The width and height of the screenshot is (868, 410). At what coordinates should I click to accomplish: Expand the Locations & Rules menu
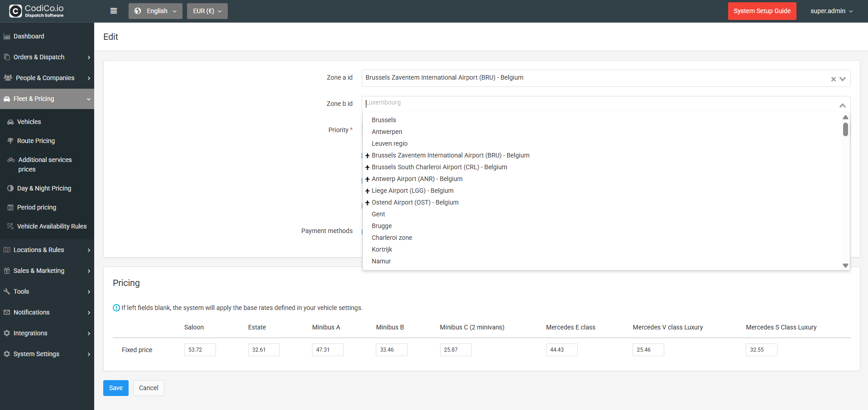click(47, 250)
